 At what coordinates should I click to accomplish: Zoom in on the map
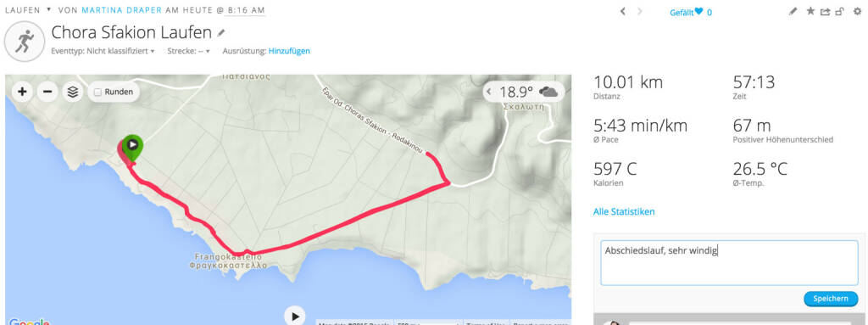coord(21,92)
